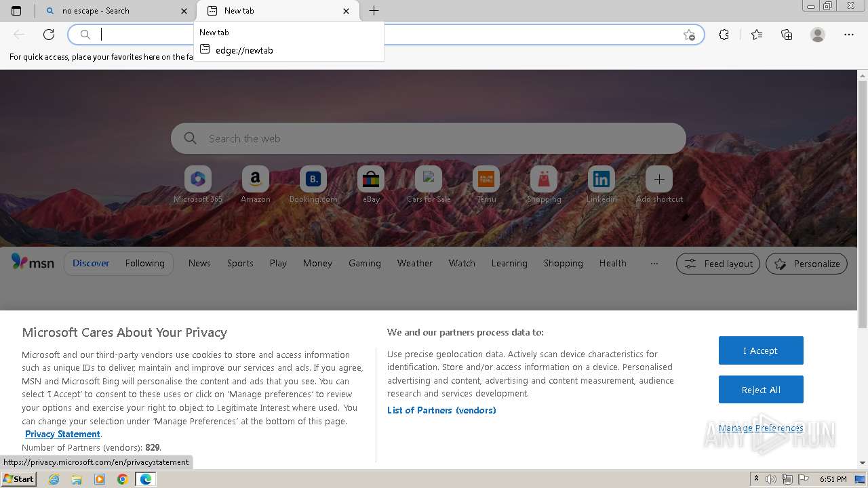Open the Money category

(317, 263)
